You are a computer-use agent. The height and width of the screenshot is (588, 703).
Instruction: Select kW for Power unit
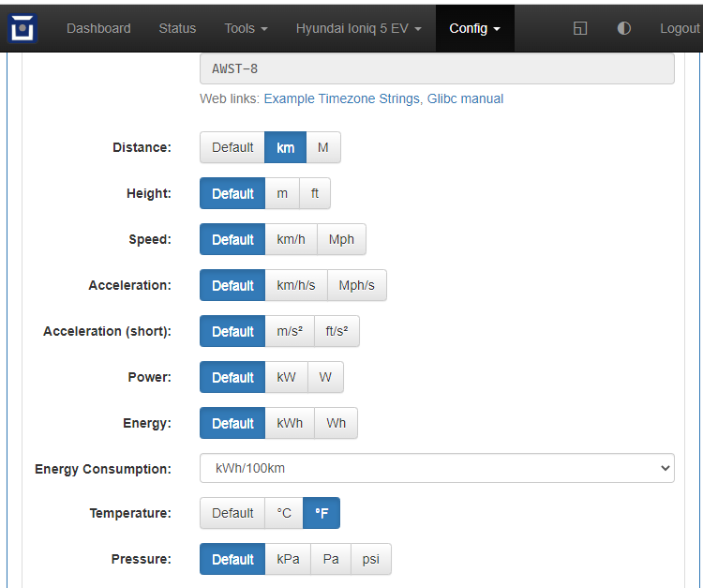coord(286,377)
